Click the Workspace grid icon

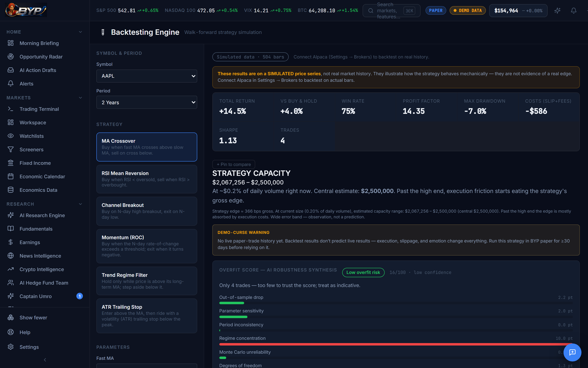click(11, 123)
